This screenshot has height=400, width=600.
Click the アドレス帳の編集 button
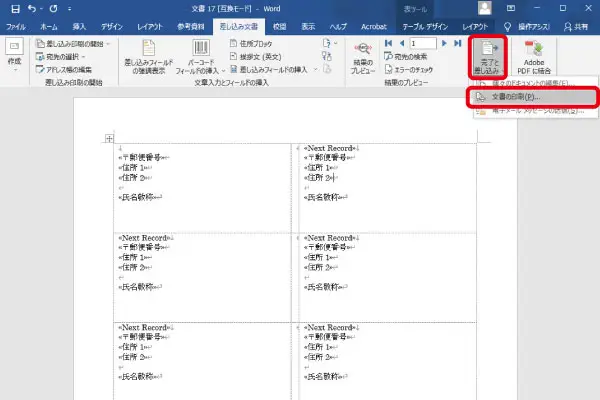[68, 69]
